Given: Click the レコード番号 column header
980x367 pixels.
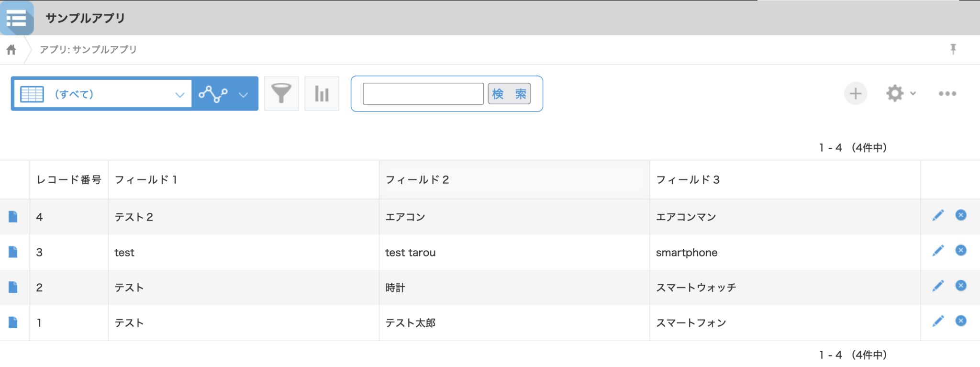Looking at the screenshot, I should coord(69,180).
